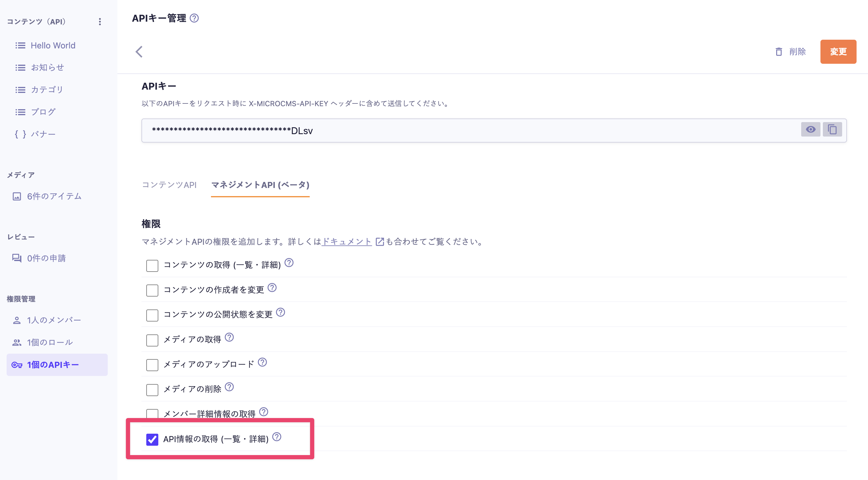Open the ブログ content list icon
This screenshot has width=868, height=480.
pyautogui.click(x=20, y=112)
